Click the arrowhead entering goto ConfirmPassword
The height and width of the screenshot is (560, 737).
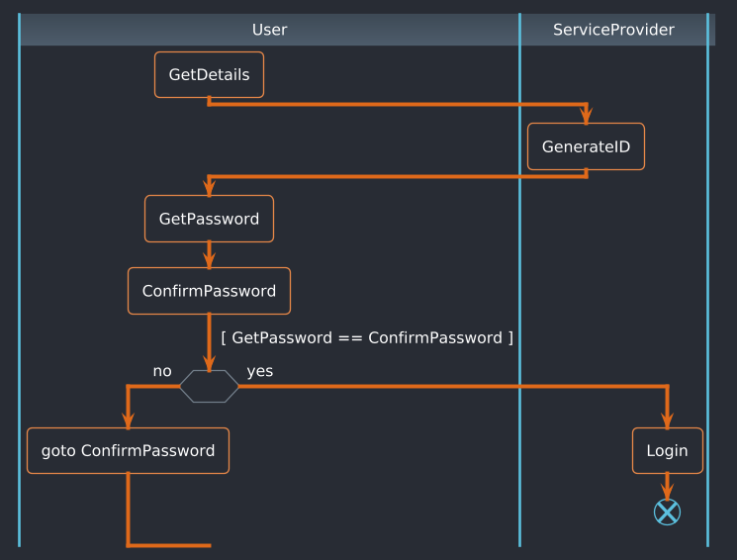click(128, 420)
